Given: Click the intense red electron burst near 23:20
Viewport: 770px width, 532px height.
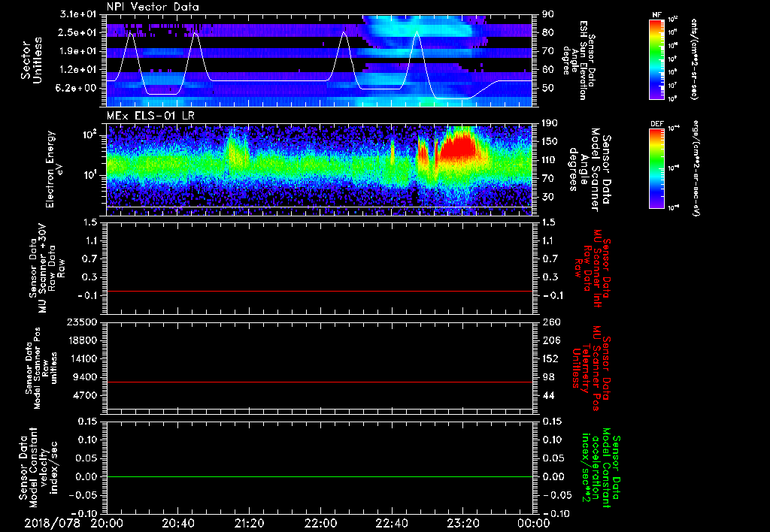Looking at the screenshot, I should pos(458,147).
